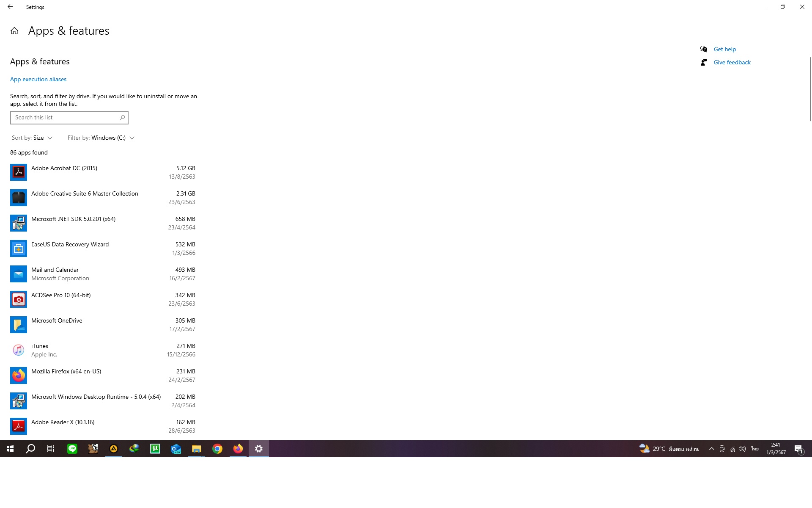Viewport: 812px width, 508px height.
Task: Open Internet Download Manager from the taskbar
Action: (x=134, y=449)
